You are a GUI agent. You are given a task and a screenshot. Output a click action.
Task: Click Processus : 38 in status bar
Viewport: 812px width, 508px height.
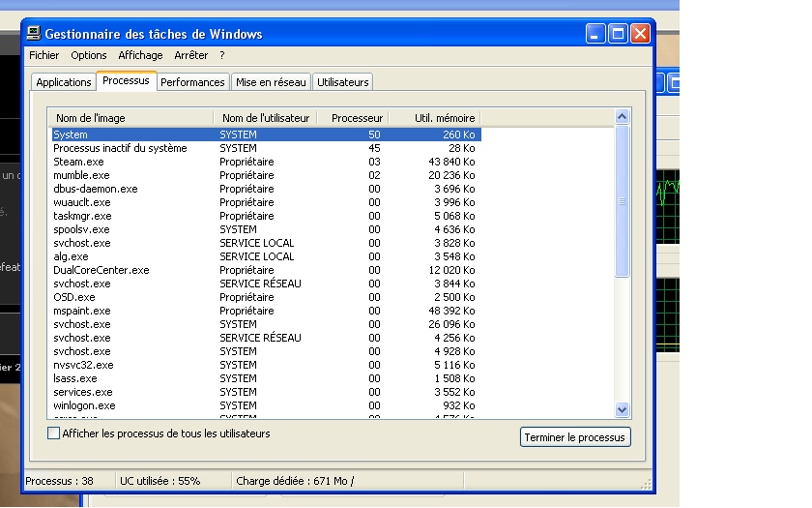point(60,481)
